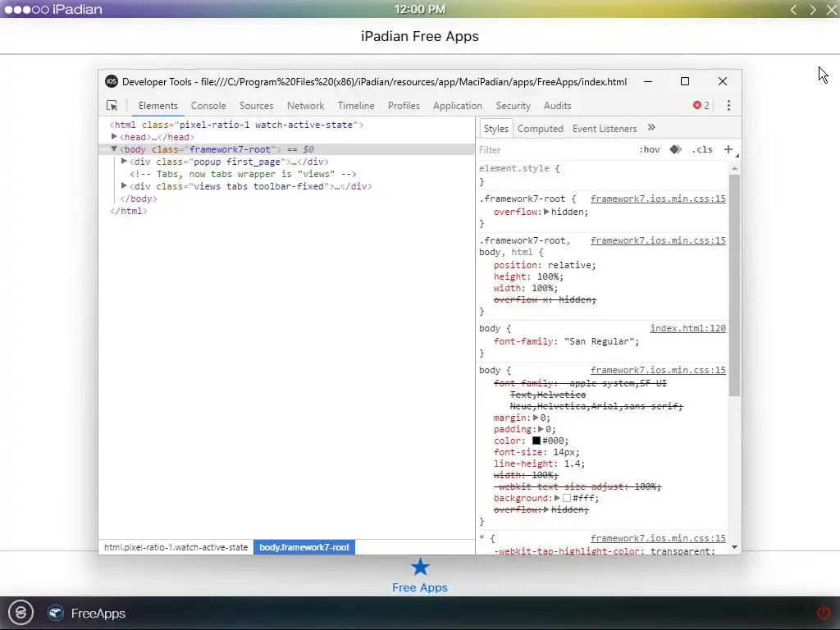
Task: Select the Styles sidebar tab
Action: pyautogui.click(x=495, y=129)
